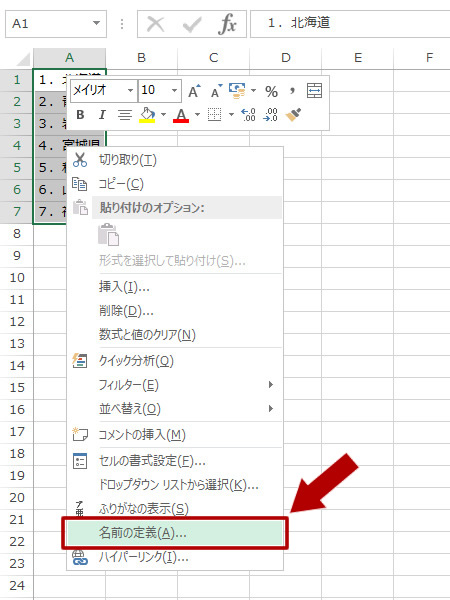The image size is (450, 600).
Task: Toggle Bold in mini toolbar
Action: pyautogui.click(x=80, y=114)
